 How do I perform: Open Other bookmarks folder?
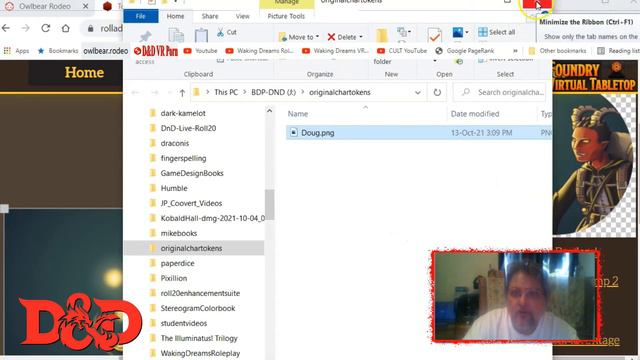coord(557,51)
